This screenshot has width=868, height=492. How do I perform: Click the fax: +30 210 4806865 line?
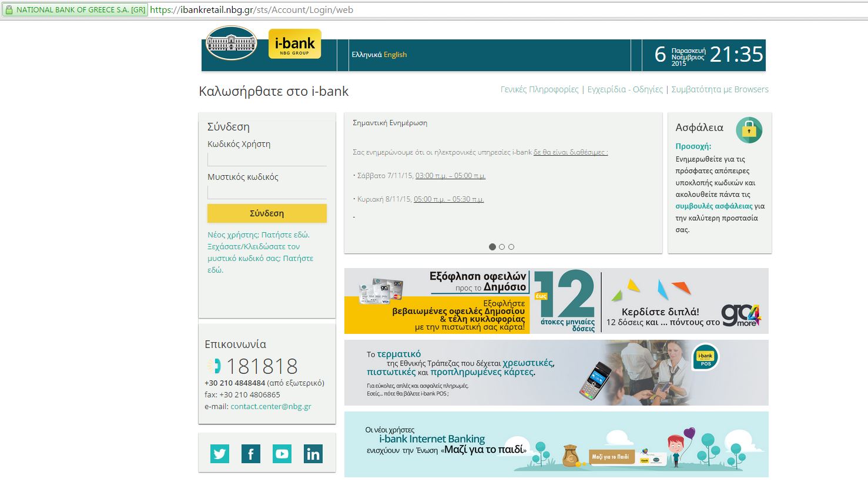(242, 394)
